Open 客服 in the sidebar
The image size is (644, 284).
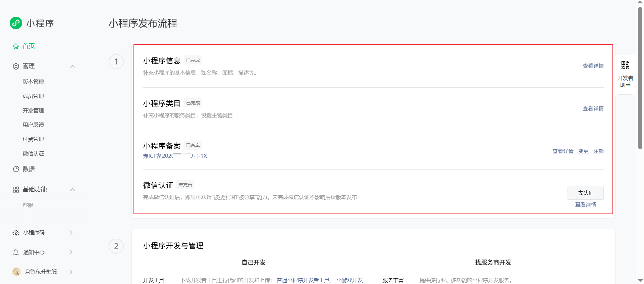click(28, 205)
